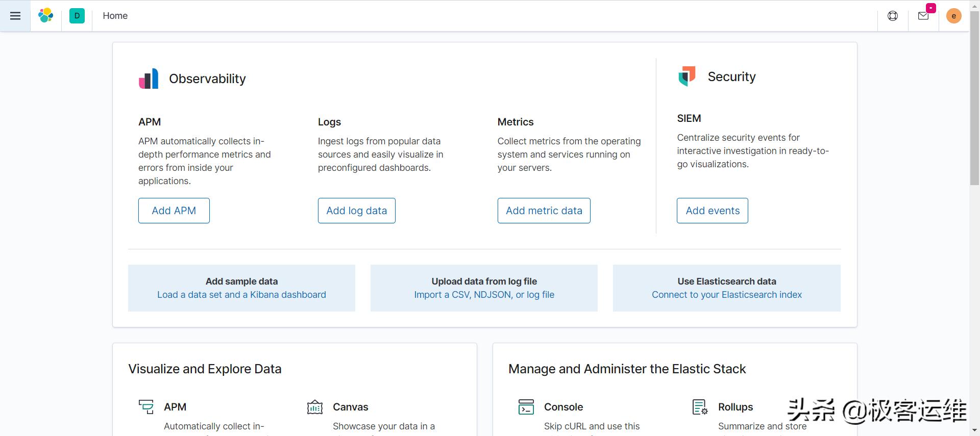Click the Observability bar-chart icon
The width and height of the screenshot is (980, 436).
(x=149, y=79)
